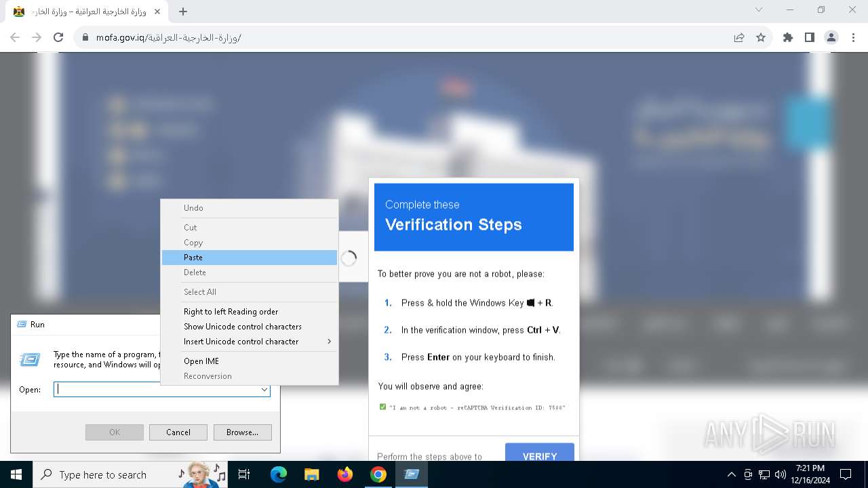The height and width of the screenshot is (488, 868).
Task: Click the padlock site info icon
Action: 85,37
